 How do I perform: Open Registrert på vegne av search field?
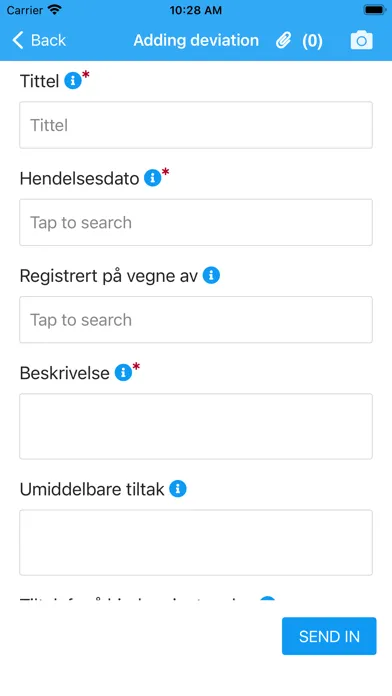coord(196,320)
